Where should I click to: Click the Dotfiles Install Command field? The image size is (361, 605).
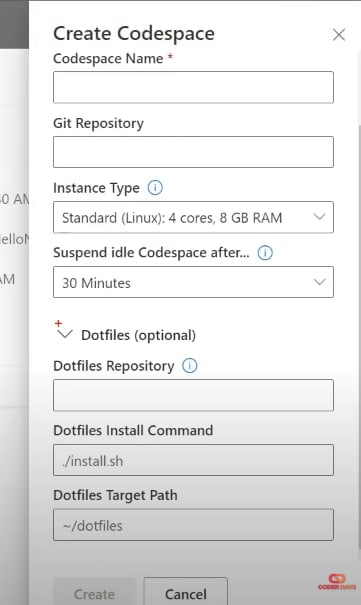[x=193, y=460]
